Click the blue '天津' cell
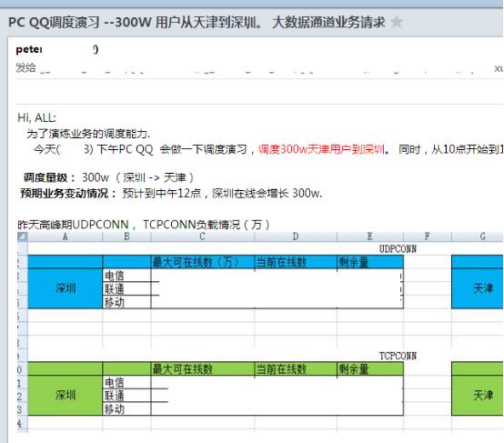 point(478,288)
